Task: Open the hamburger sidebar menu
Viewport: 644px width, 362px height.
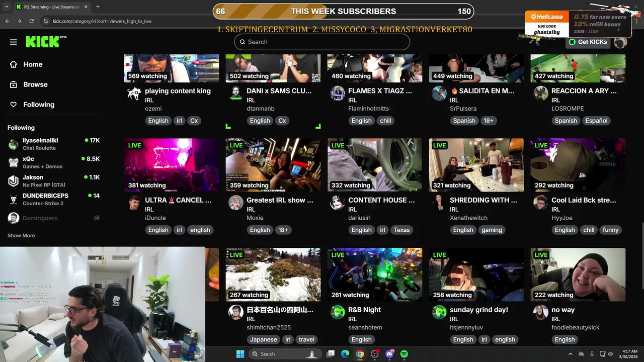Action: tap(13, 42)
